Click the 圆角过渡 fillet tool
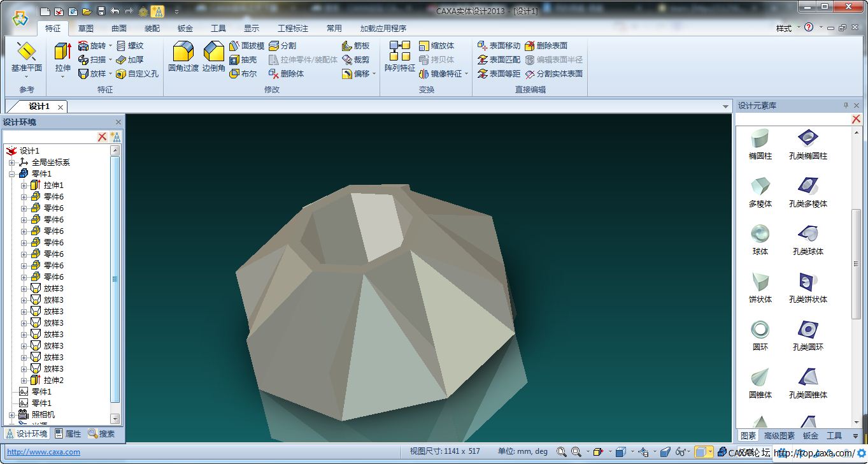Image resolution: width=868 pixels, height=464 pixels. pyautogui.click(x=183, y=56)
